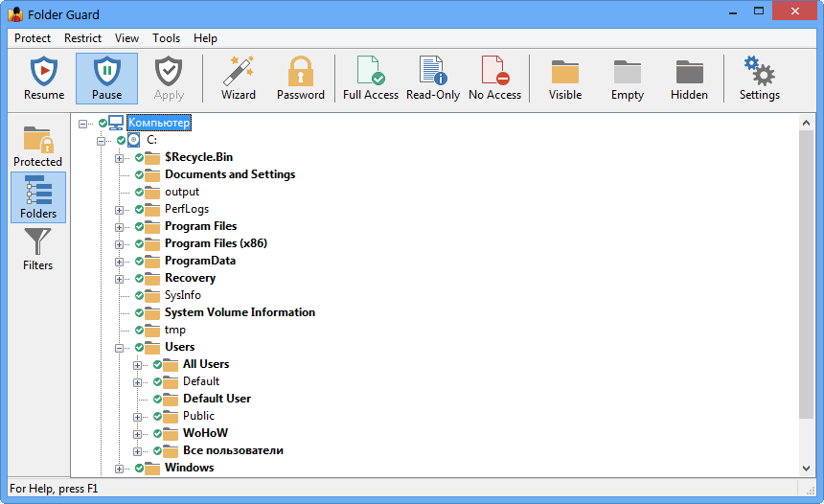Open the Restrict menu
Viewport: 824px width, 504px height.
82,38
